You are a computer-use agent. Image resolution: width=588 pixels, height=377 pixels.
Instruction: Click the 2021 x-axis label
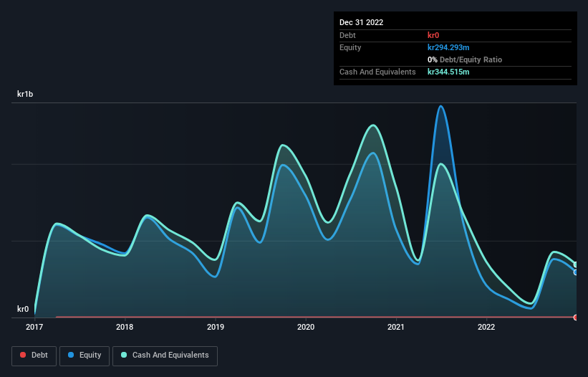396,327
